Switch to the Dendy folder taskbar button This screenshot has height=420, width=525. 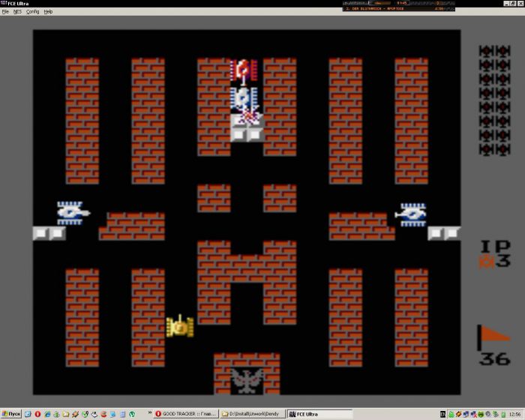point(253,414)
